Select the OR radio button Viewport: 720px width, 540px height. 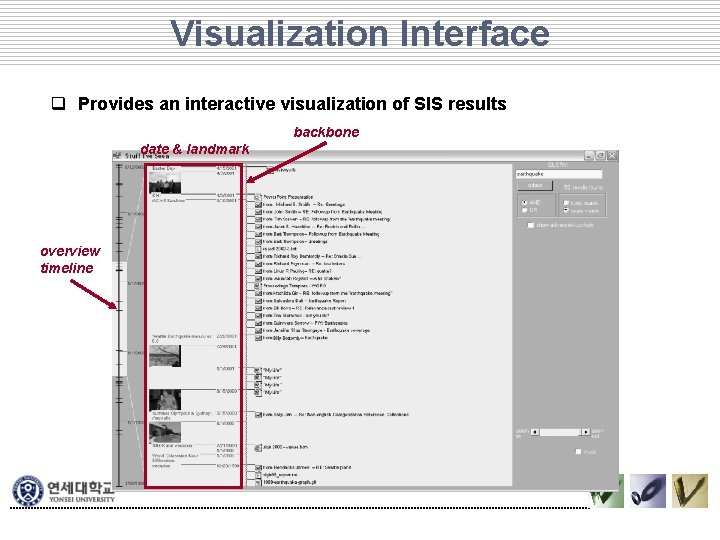point(524,210)
